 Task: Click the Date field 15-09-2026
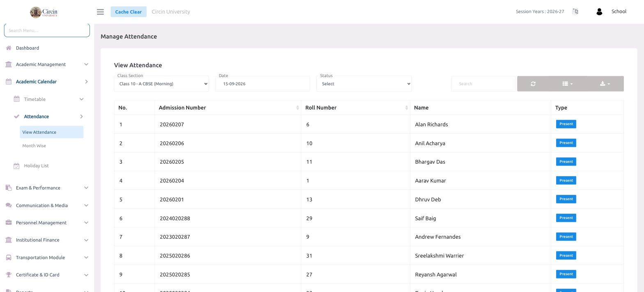point(262,84)
